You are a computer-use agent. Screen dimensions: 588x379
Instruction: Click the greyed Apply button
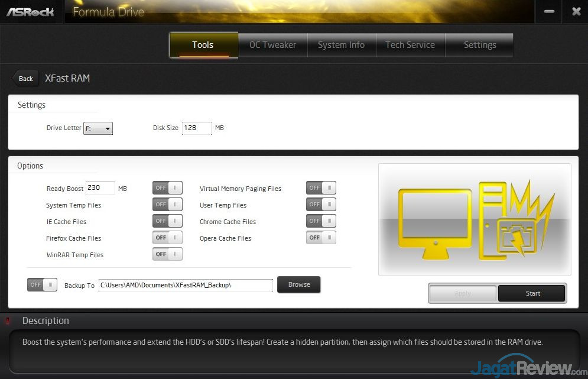pyautogui.click(x=463, y=293)
